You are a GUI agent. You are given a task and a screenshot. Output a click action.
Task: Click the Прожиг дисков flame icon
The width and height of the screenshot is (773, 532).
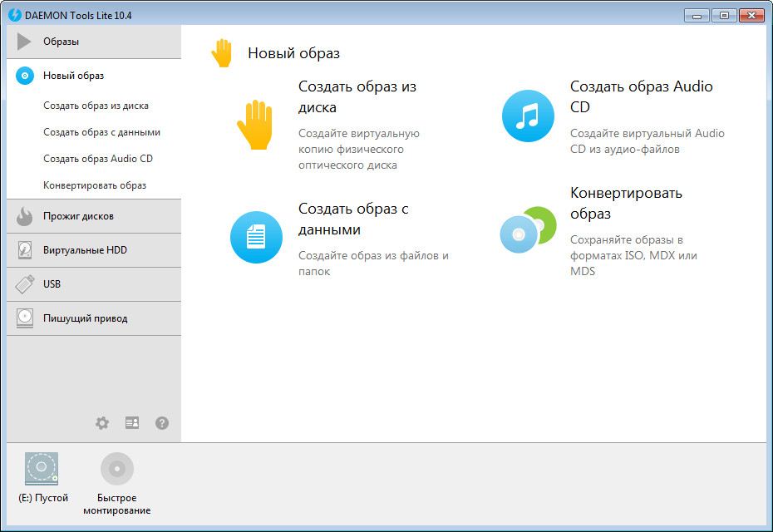pyautogui.click(x=24, y=216)
